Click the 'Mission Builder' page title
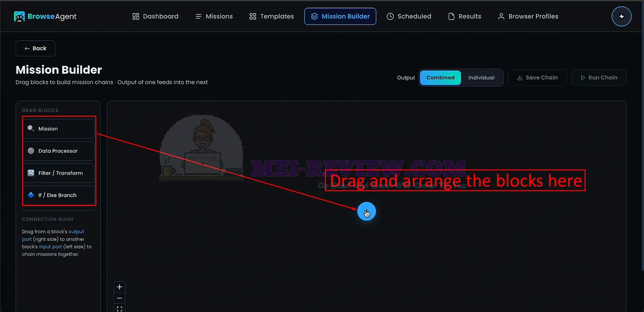Screen dimensions: 644x312 [59, 70]
